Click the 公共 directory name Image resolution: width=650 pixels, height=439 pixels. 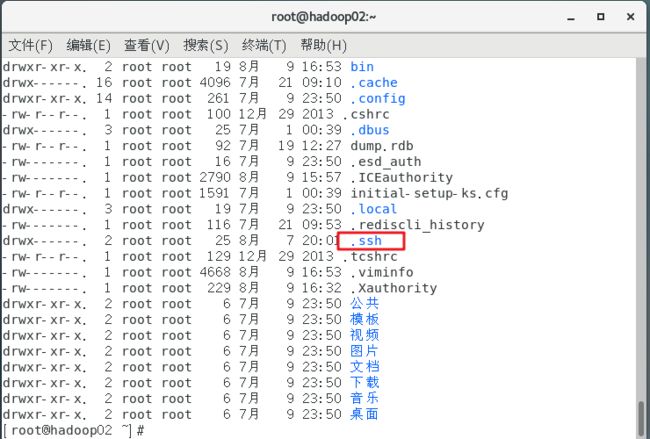364,304
